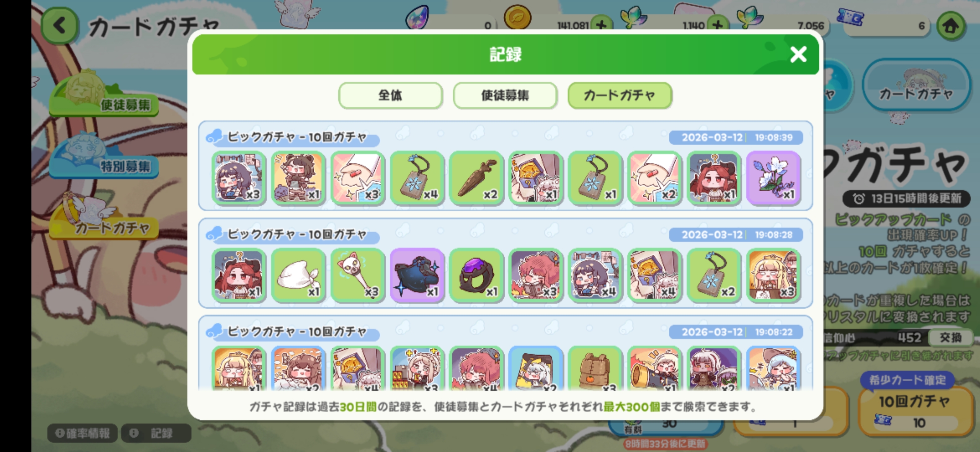The height and width of the screenshot is (452, 980).
Task: Add gold coins with plus icon
Action: tap(601, 25)
